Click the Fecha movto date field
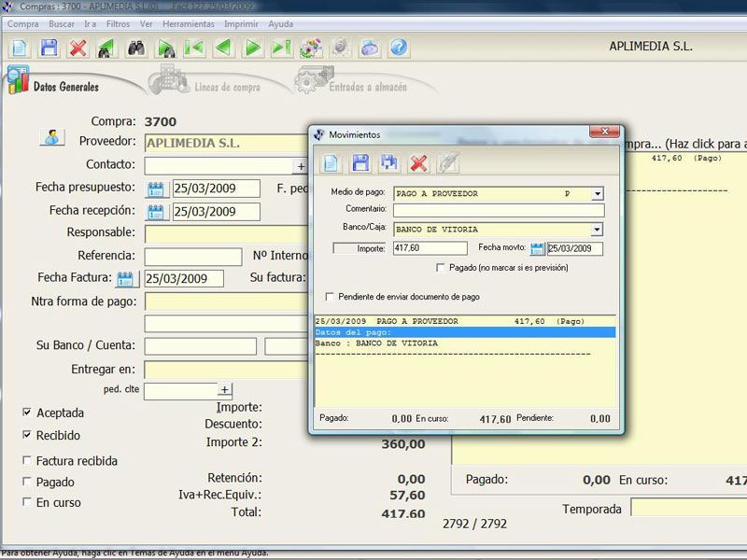Viewport: 747px width, 560px height. (575, 248)
